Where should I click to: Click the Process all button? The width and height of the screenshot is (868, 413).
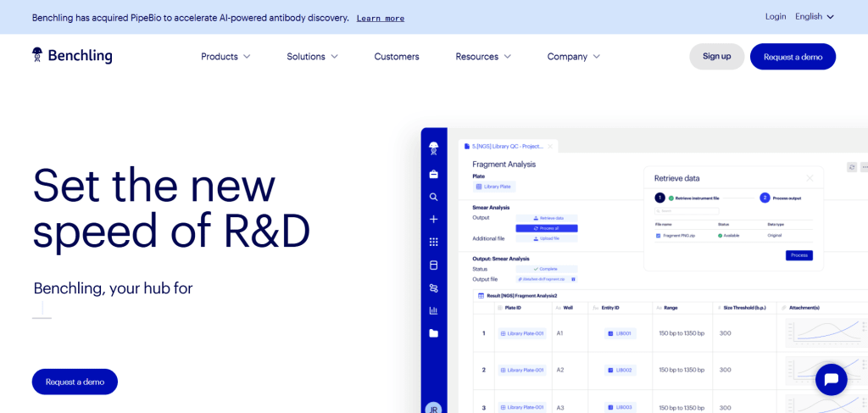point(547,228)
